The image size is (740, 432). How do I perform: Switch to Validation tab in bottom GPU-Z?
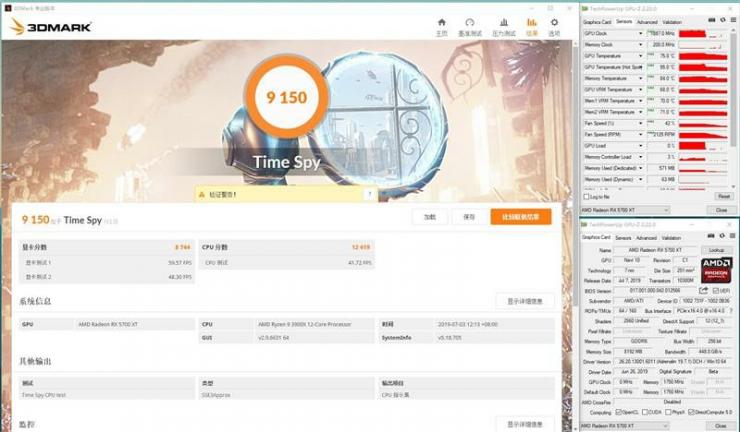pos(671,238)
